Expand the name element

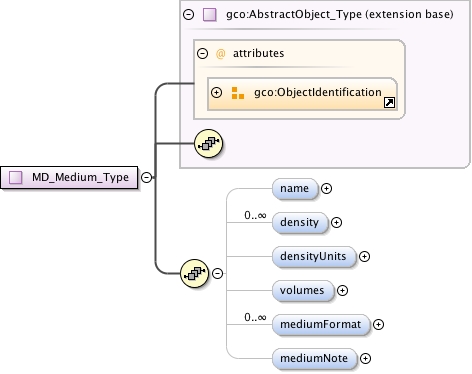click(x=326, y=189)
